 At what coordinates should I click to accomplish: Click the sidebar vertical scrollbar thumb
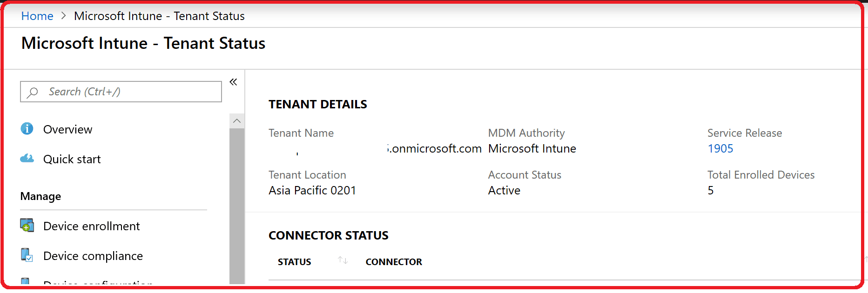point(237,206)
